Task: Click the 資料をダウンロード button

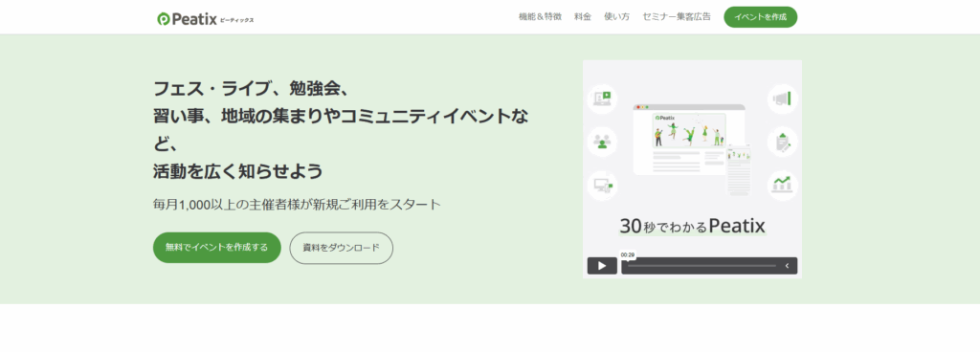Action: point(342,248)
